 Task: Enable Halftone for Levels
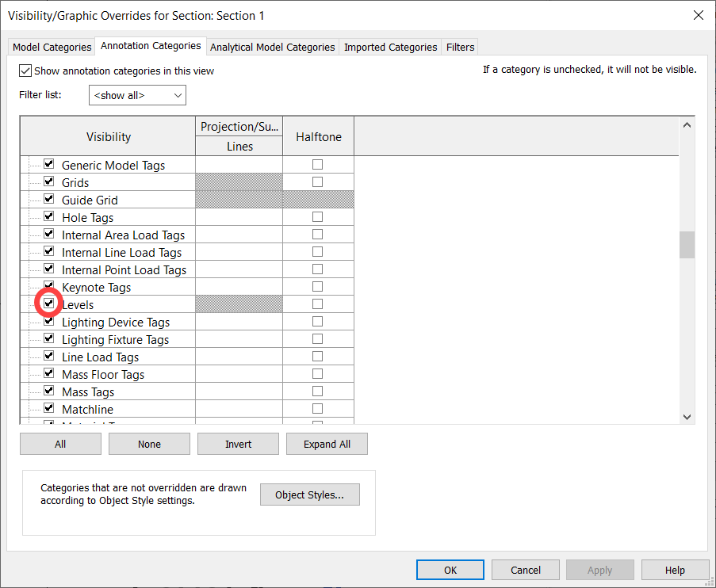coord(317,304)
